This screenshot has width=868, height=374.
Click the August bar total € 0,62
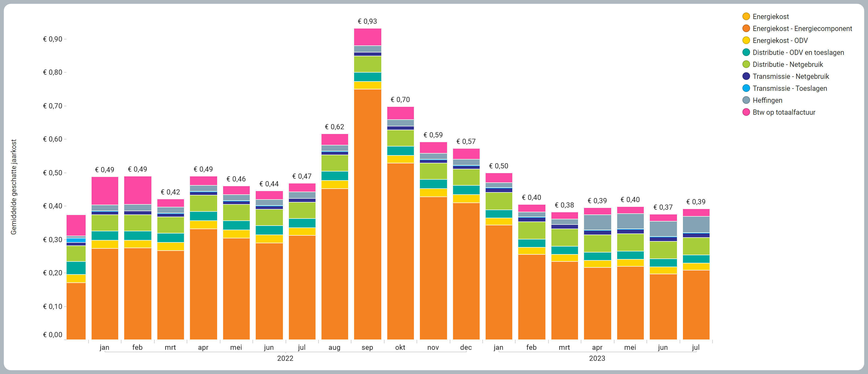(x=334, y=127)
